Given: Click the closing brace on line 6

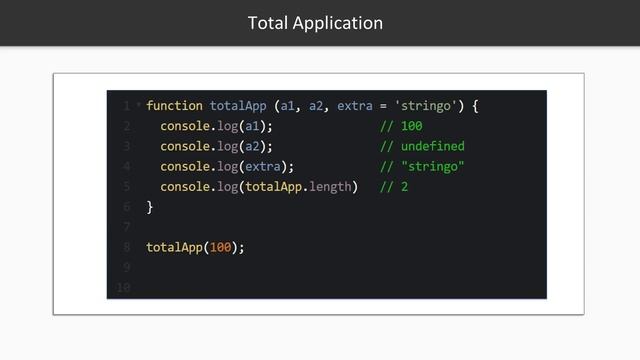Looking at the screenshot, I should [149, 207].
